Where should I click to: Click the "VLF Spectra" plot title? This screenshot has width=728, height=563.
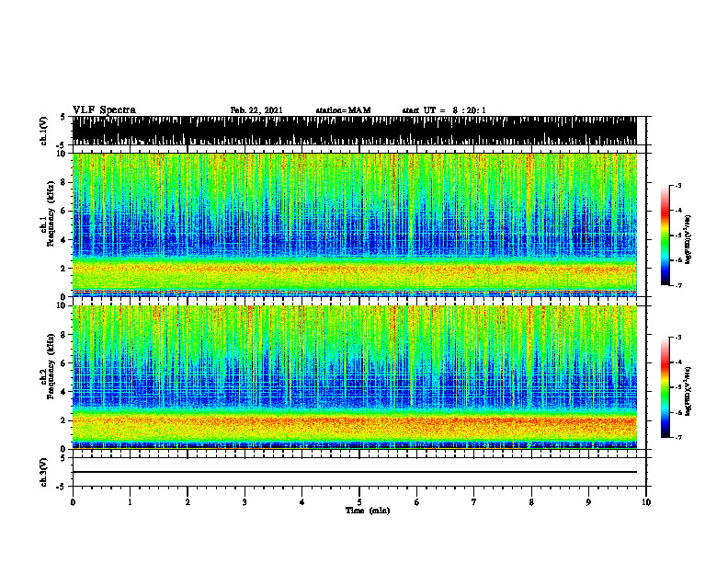[x=104, y=110]
